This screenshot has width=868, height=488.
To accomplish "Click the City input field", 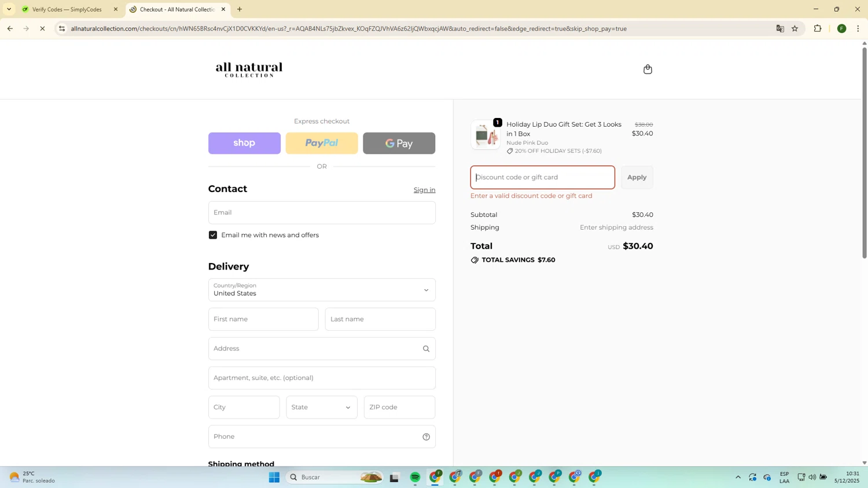I will [x=244, y=407].
